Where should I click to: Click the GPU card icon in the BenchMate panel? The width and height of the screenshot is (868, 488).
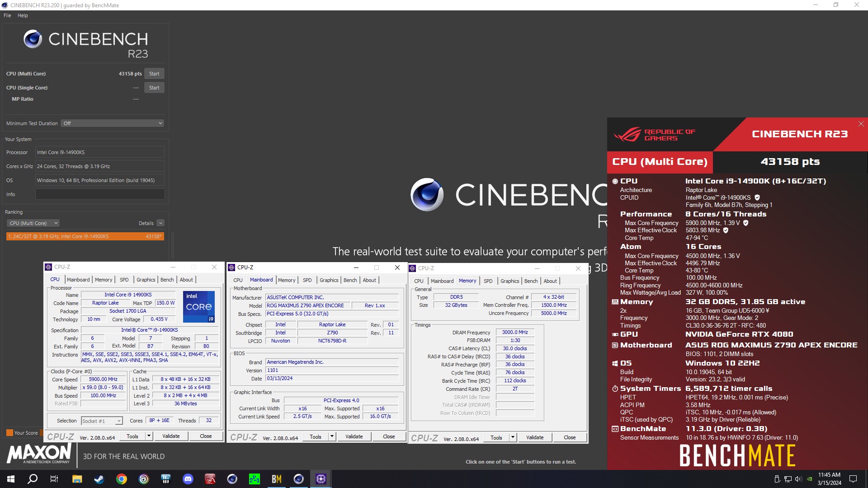pos(615,334)
